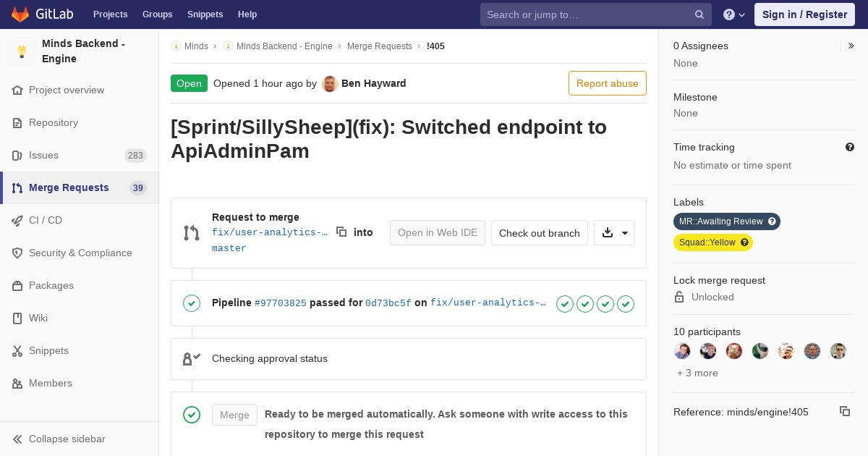868x456 pixels.
Task: Open the Groups menu in navbar
Action: (x=157, y=14)
